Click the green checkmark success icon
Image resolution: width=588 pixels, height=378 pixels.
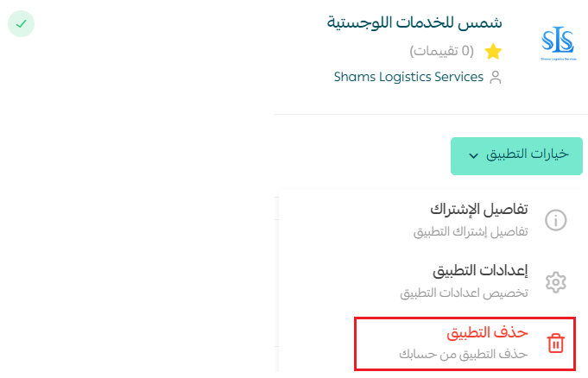pos(21,23)
